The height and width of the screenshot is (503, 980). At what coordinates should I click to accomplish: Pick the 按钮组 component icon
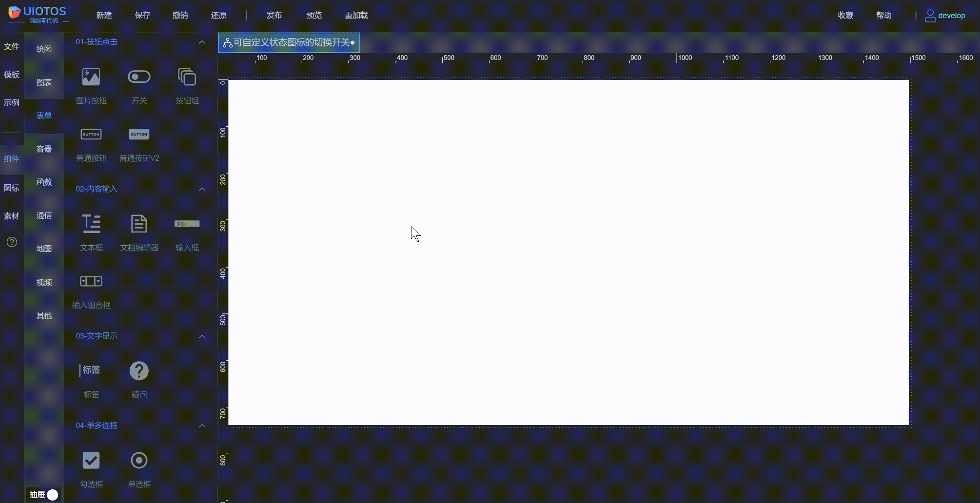187,77
